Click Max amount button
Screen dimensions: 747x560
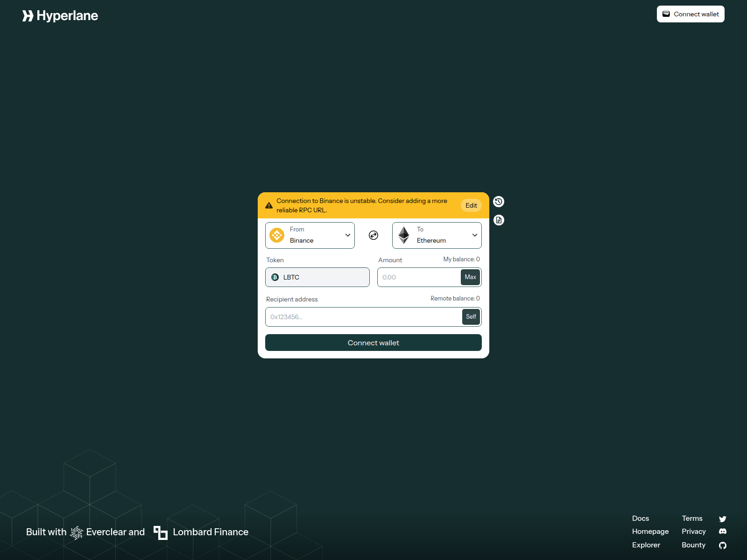pos(470,277)
